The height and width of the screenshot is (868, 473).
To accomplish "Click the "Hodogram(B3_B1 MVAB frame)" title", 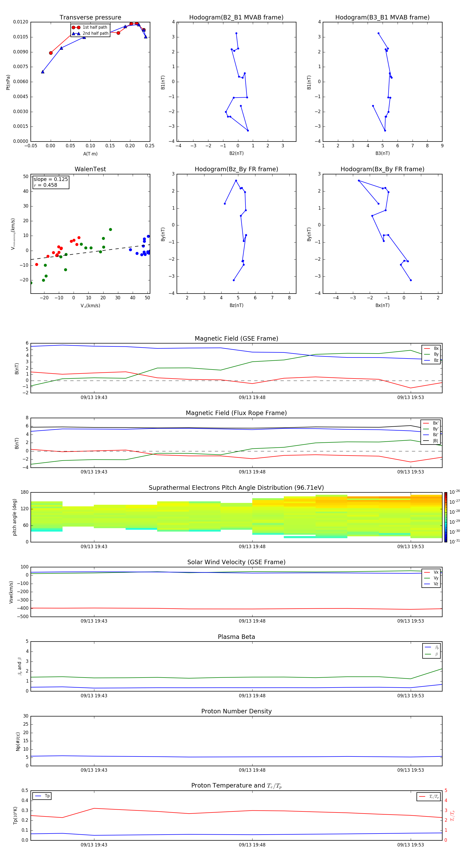I will click(x=382, y=18).
